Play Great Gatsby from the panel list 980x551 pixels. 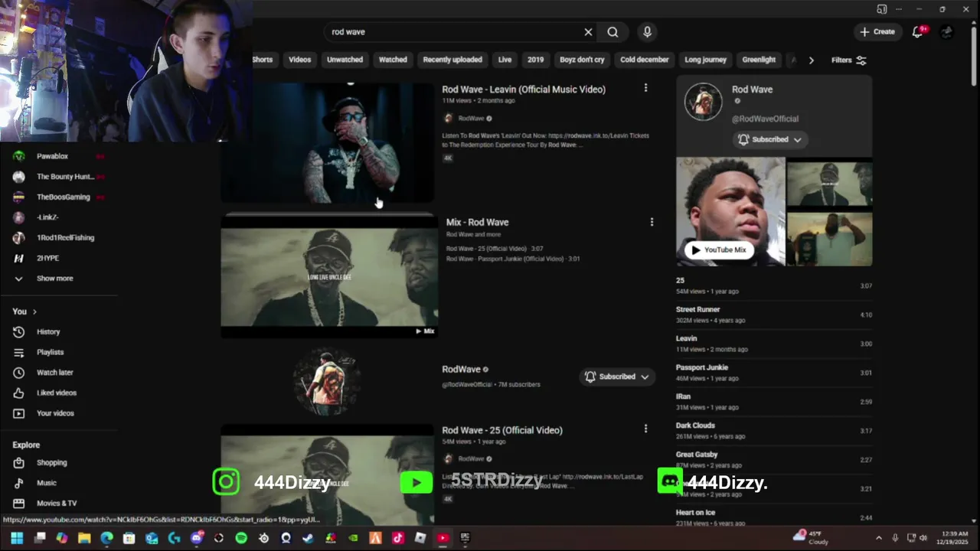coord(774,459)
